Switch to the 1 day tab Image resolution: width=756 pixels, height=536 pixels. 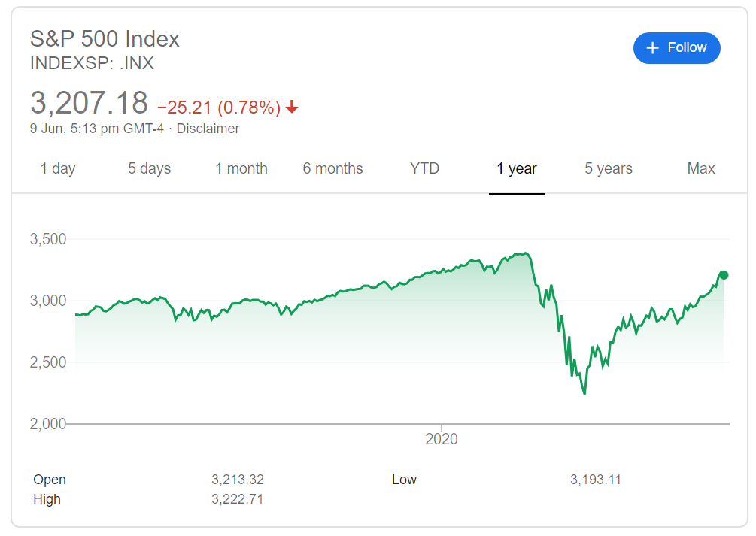coord(58,168)
